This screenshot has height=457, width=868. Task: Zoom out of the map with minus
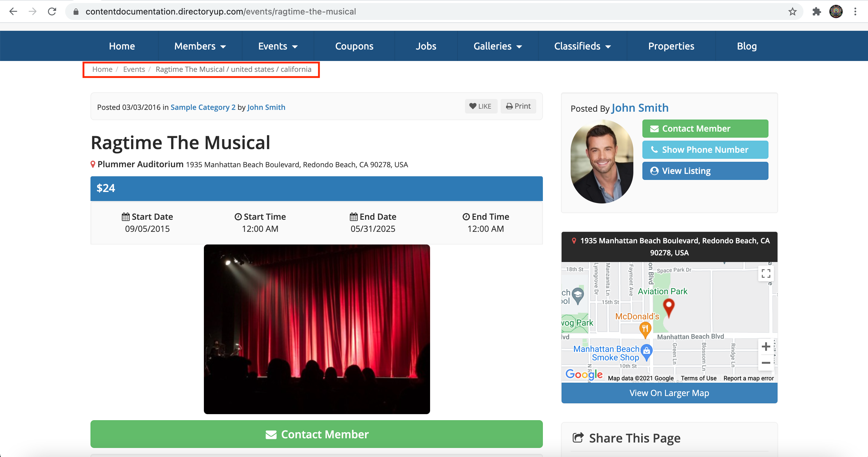tap(765, 363)
